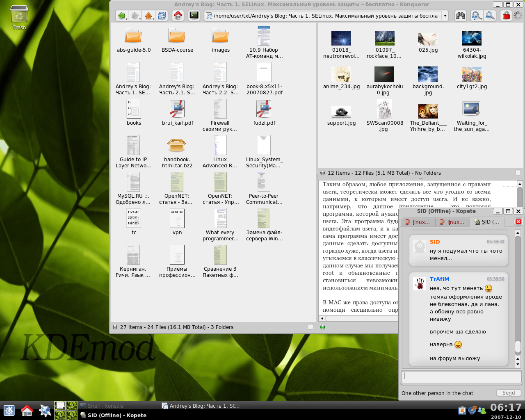Select the anime_234.jpg thumbnail
This screenshot has width=525, height=420.
coord(341,74)
